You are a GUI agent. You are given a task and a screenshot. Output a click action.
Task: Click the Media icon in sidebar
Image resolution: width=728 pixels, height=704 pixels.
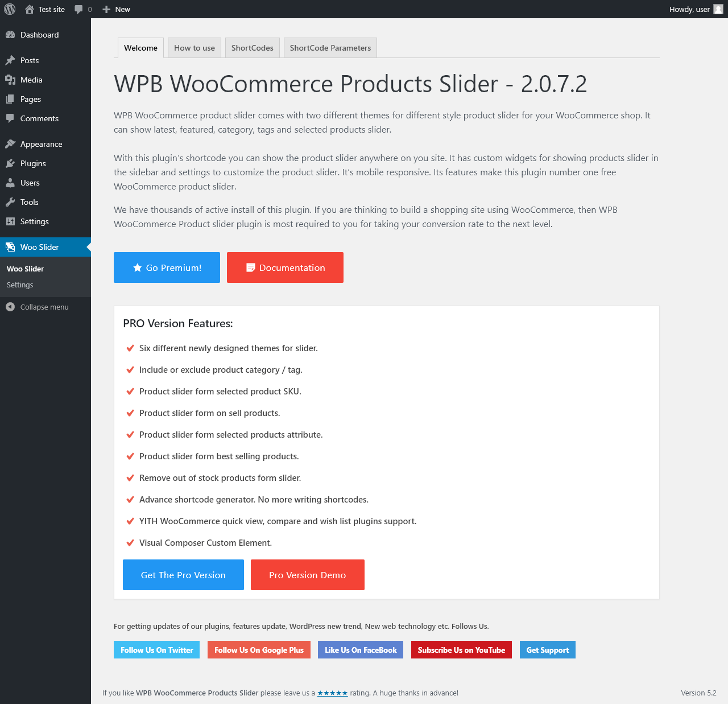(x=10, y=80)
